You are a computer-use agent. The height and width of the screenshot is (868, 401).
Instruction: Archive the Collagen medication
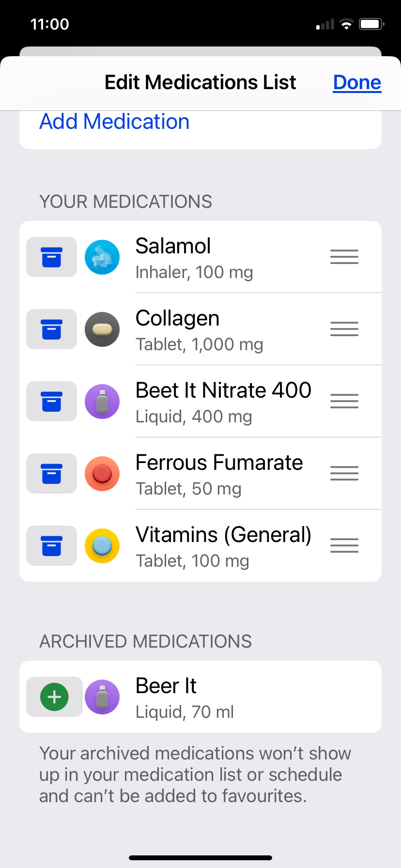coord(51,329)
